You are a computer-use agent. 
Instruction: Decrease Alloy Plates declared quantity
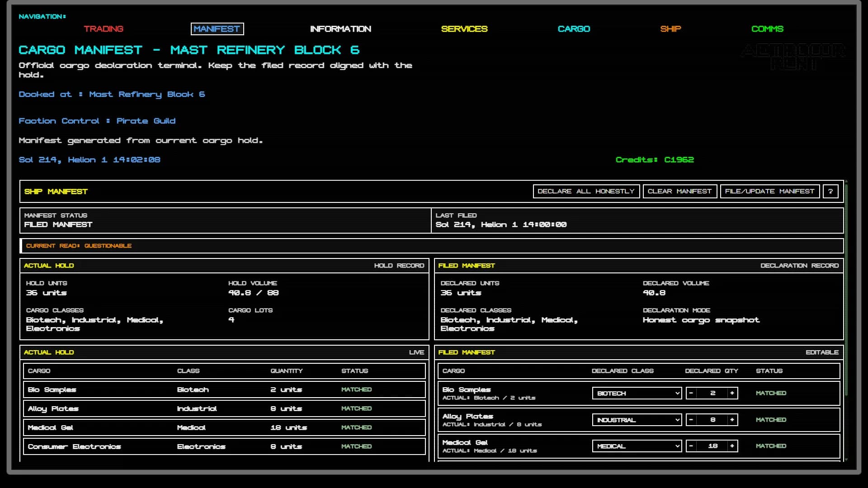[x=691, y=420]
